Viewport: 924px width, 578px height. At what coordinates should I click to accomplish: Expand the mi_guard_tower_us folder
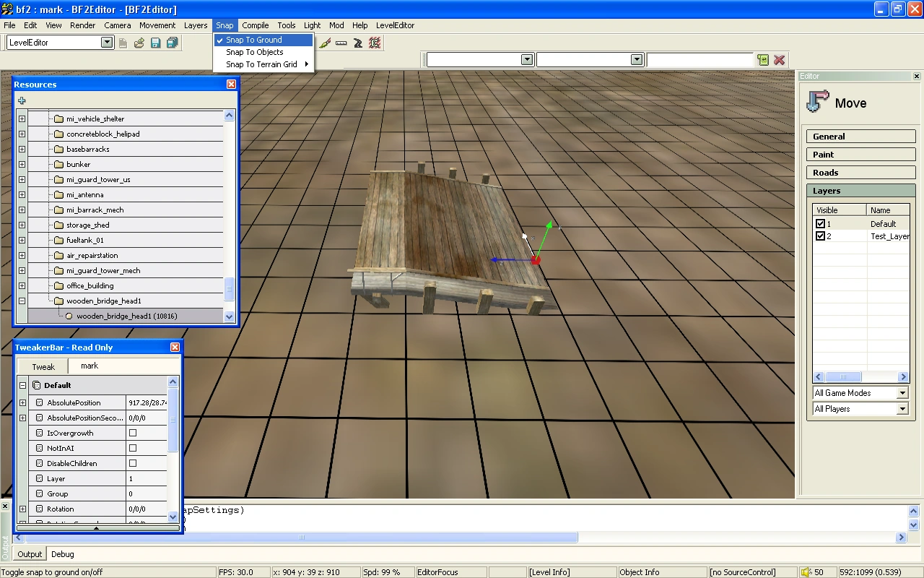click(x=22, y=179)
